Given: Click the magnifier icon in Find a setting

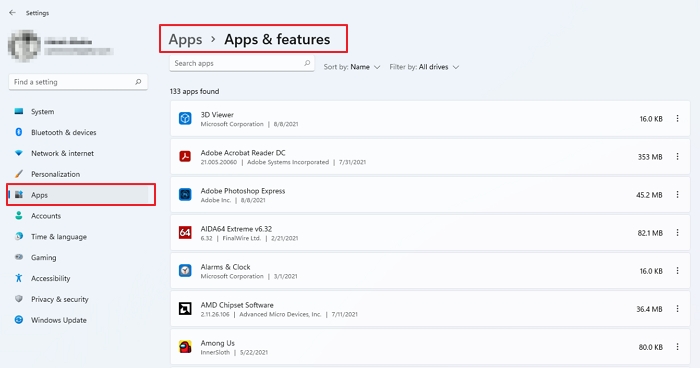Looking at the screenshot, I should [138, 82].
